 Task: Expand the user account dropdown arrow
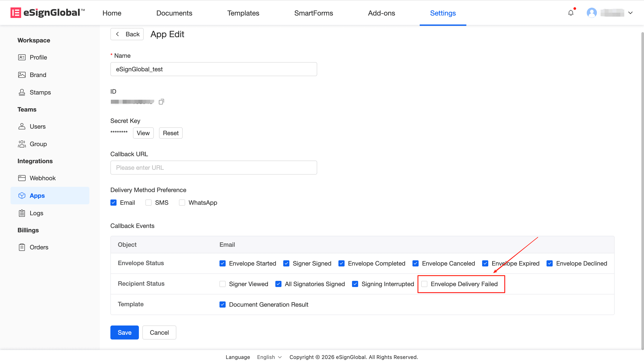[x=630, y=13]
